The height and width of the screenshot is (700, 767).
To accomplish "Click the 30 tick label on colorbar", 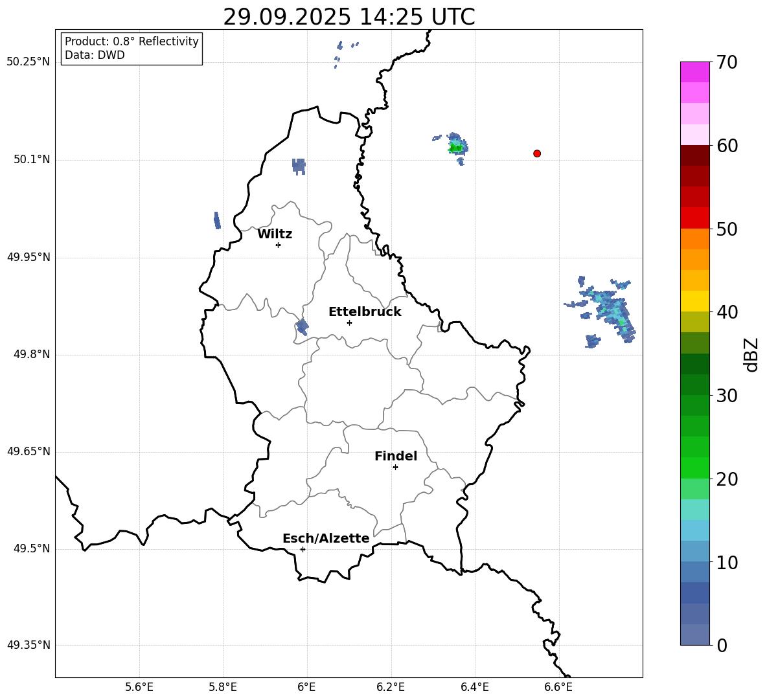I will coord(727,396).
